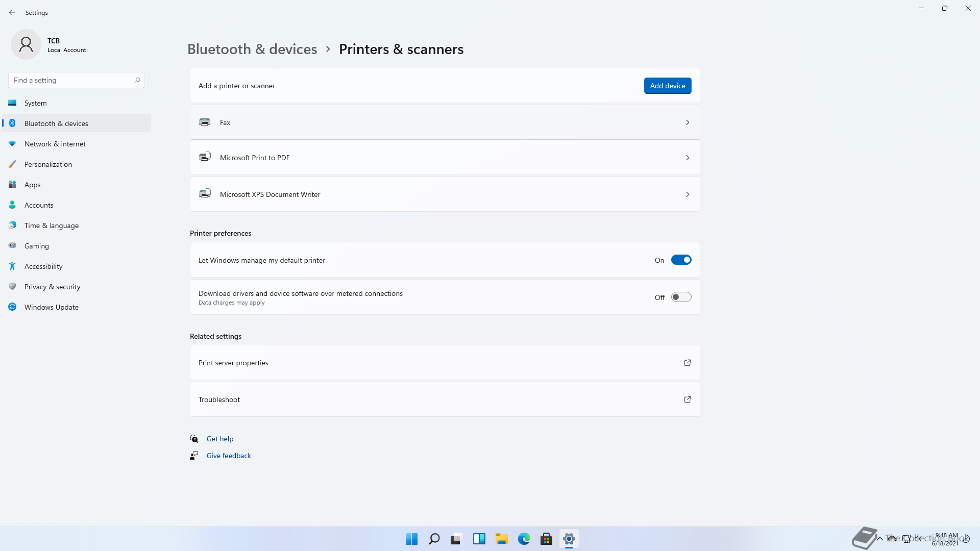Click the Get help chat icon
Viewport: 980px width, 551px height.
coord(194,439)
